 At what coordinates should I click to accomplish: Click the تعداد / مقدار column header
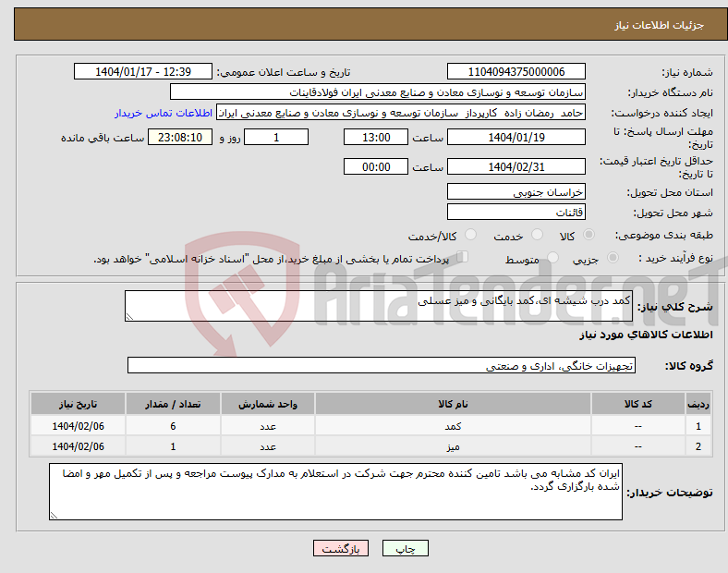click(173, 404)
